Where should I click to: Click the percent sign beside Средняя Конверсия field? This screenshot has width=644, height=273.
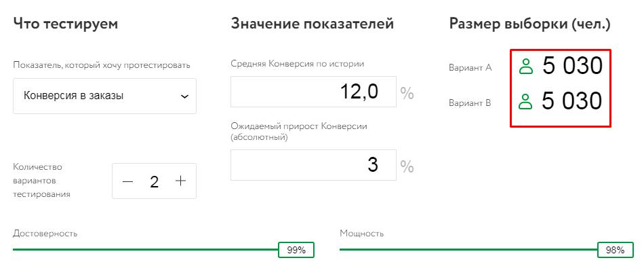(407, 93)
